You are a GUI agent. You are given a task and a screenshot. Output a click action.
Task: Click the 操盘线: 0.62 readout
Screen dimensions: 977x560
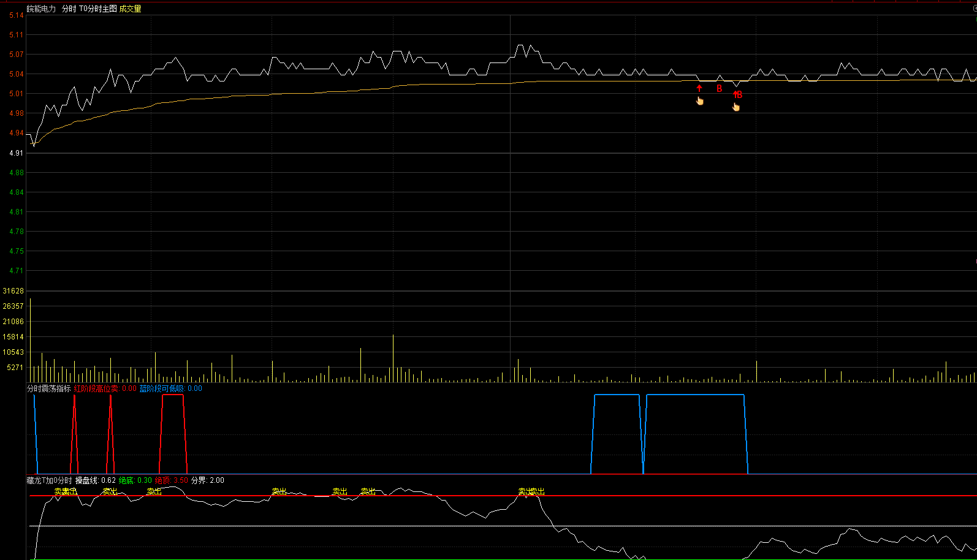(x=96, y=480)
